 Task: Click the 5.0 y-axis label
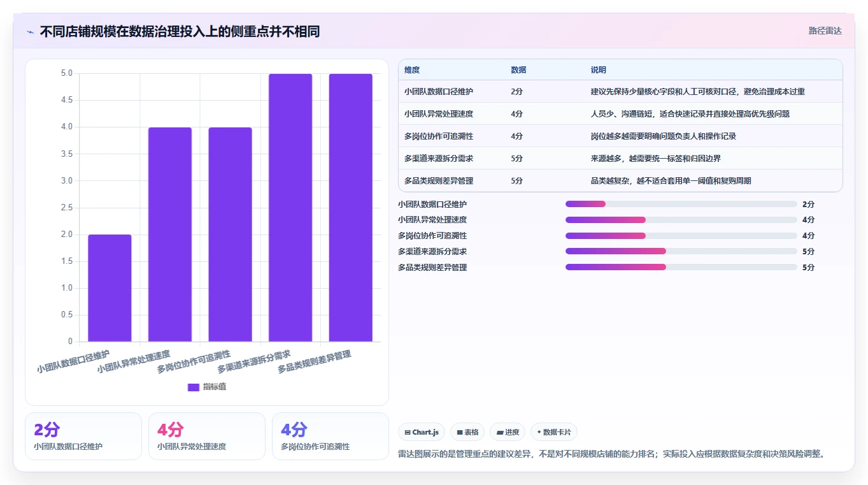coord(67,73)
